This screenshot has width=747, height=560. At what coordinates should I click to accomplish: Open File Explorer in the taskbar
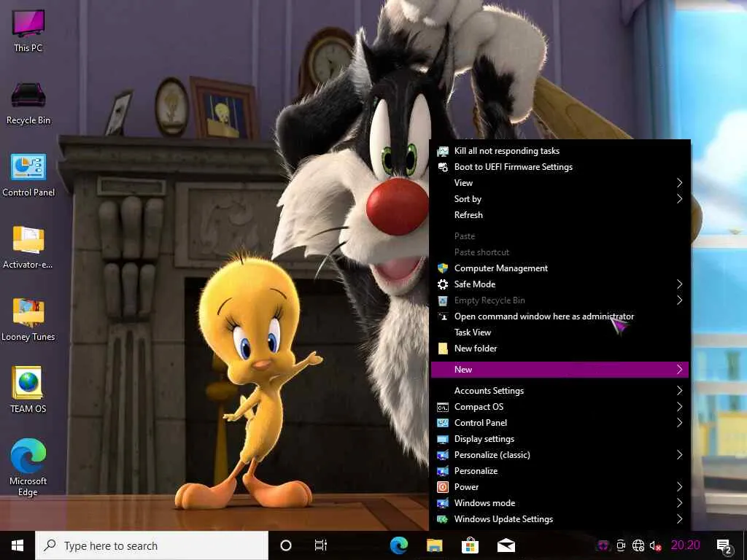coord(435,545)
